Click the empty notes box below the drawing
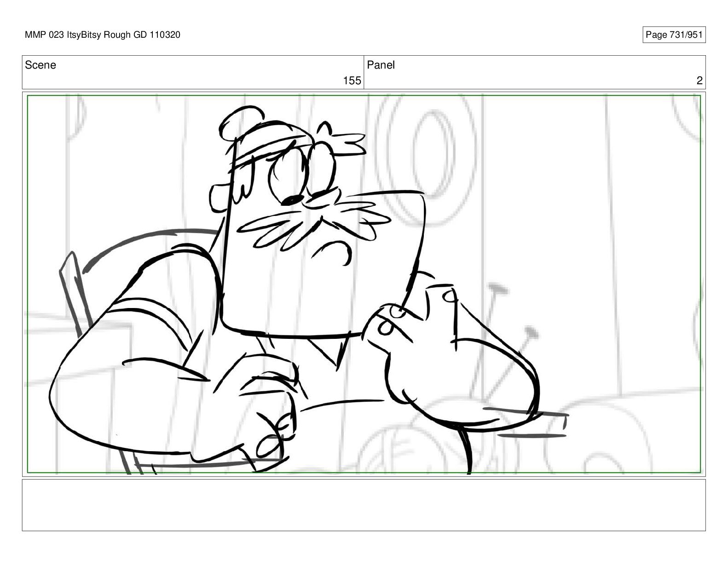Viewport: 728px width, 564px height. pos(364,505)
